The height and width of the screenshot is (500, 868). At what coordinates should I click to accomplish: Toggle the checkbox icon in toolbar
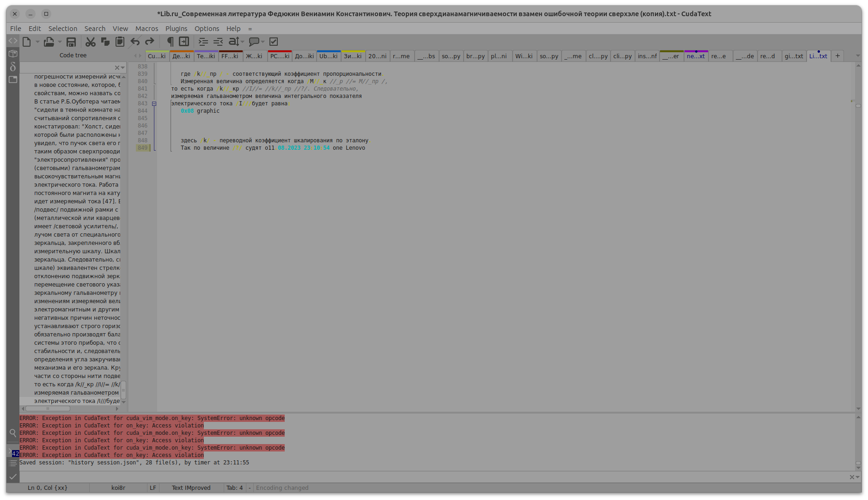click(274, 42)
